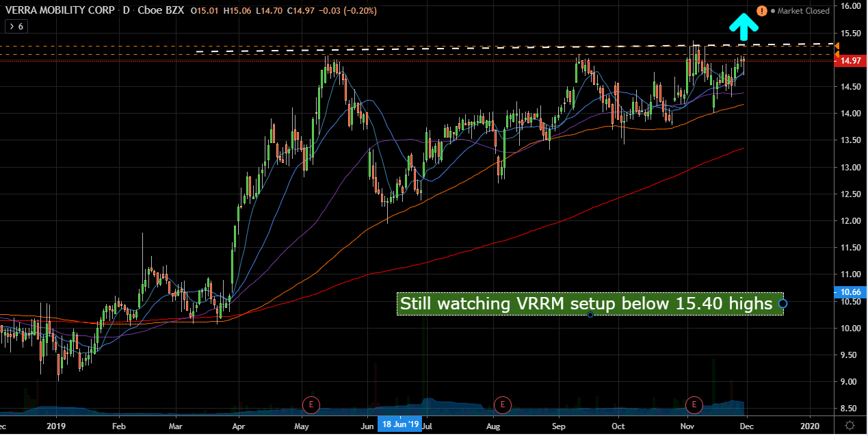Click the 14.50 price axis label
The width and height of the screenshot is (868, 436).
[851, 87]
